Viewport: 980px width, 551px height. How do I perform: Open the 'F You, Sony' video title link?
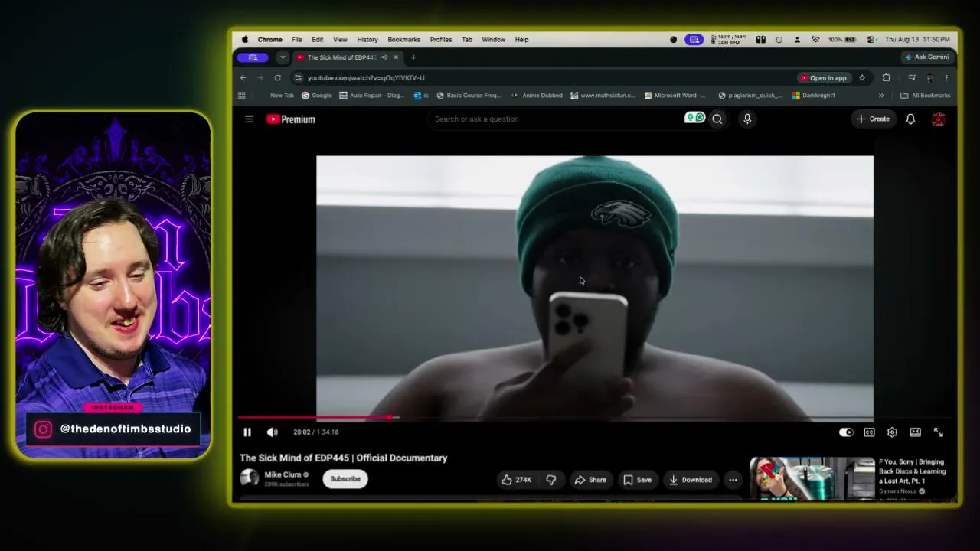click(x=911, y=471)
